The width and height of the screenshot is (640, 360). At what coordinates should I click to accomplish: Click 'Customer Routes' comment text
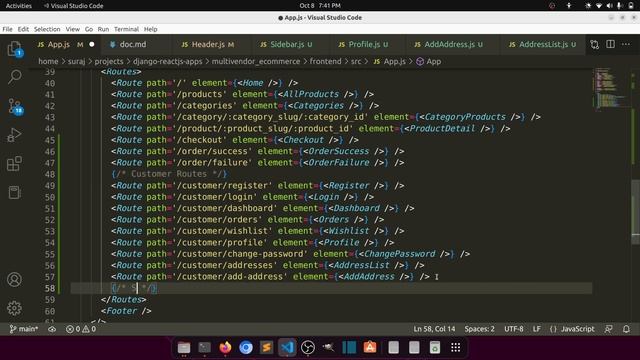click(x=169, y=174)
